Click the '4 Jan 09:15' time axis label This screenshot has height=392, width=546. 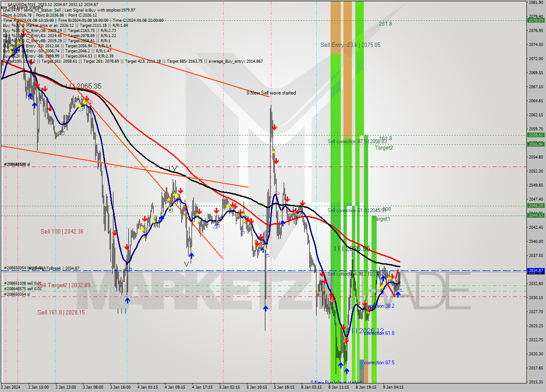[174, 387]
